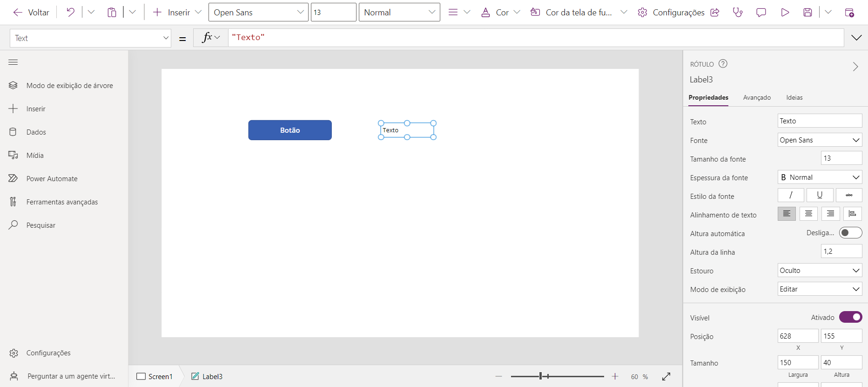Image resolution: width=868 pixels, height=387 pixels.
Task: Open the app checker stethoscope icon
Action: [x=738, y=13]
